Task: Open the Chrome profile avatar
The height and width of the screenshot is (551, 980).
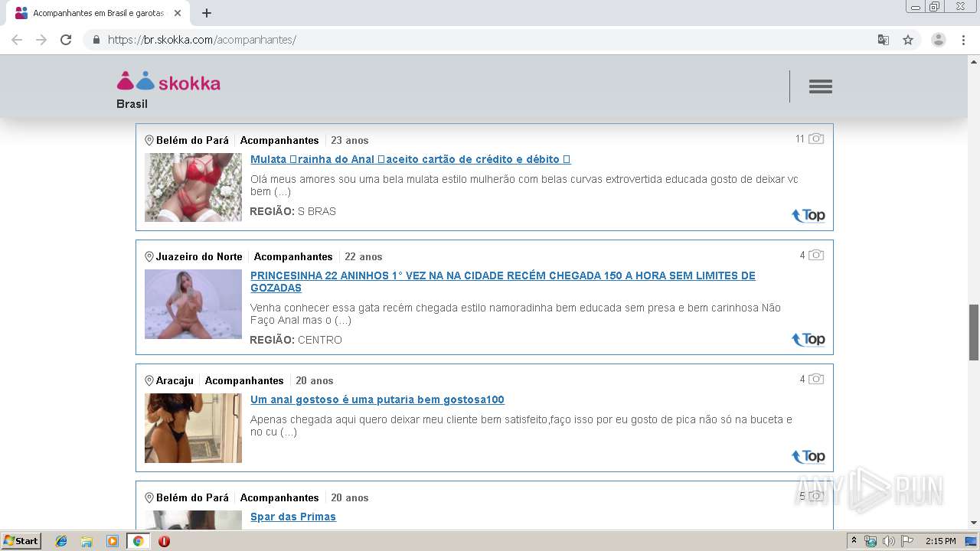Action: (x=939, y=40)
